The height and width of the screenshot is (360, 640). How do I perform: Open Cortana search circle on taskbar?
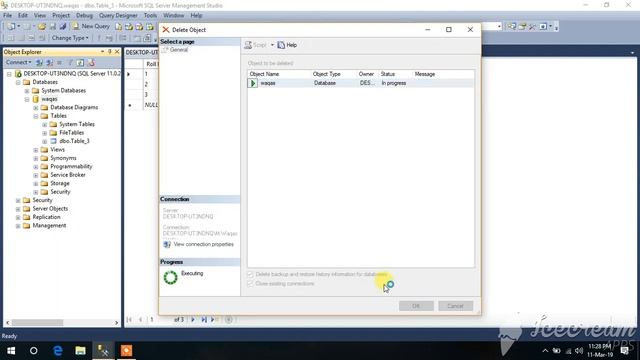[33, 351]
